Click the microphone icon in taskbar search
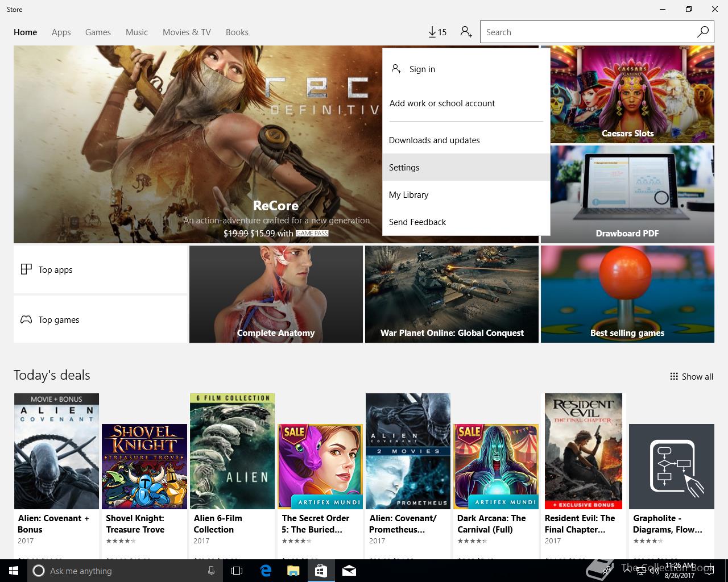This screenshot has width=728, height=582. [x=211, y=571]
